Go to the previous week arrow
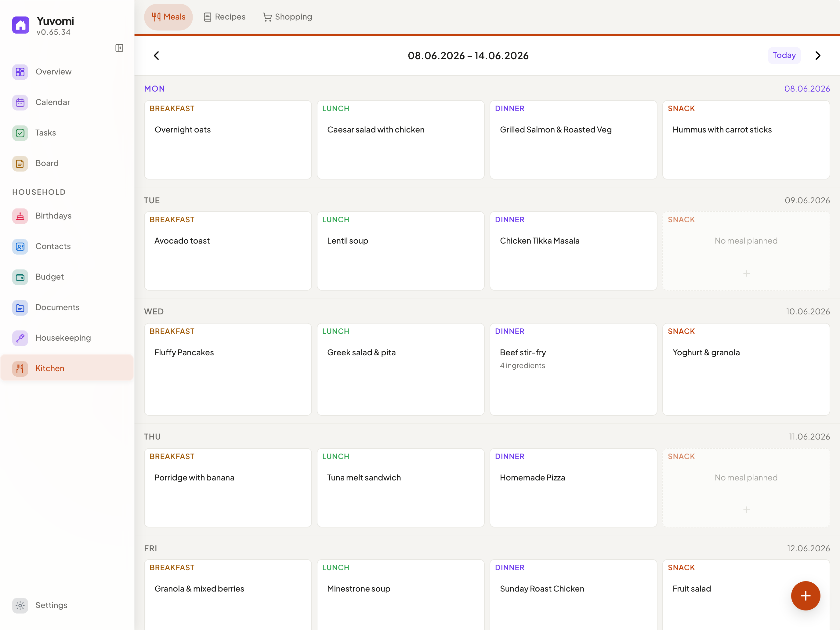 point(156,56)
